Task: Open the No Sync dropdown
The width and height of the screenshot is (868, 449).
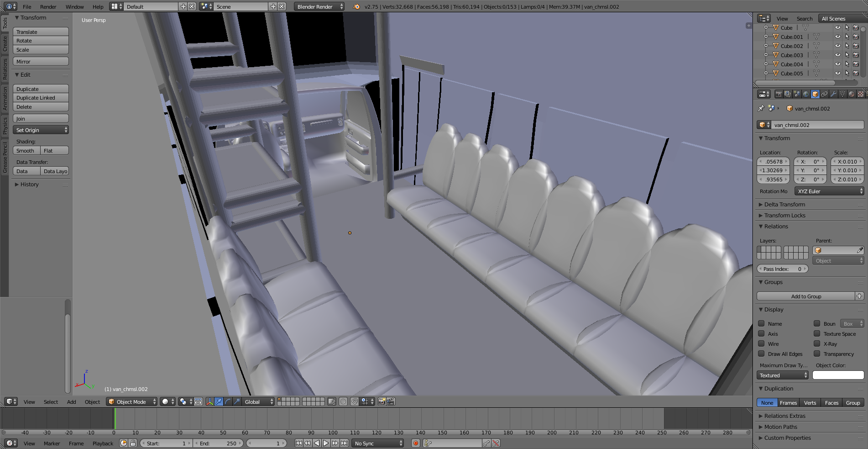Action: click(x=378, y=443)
